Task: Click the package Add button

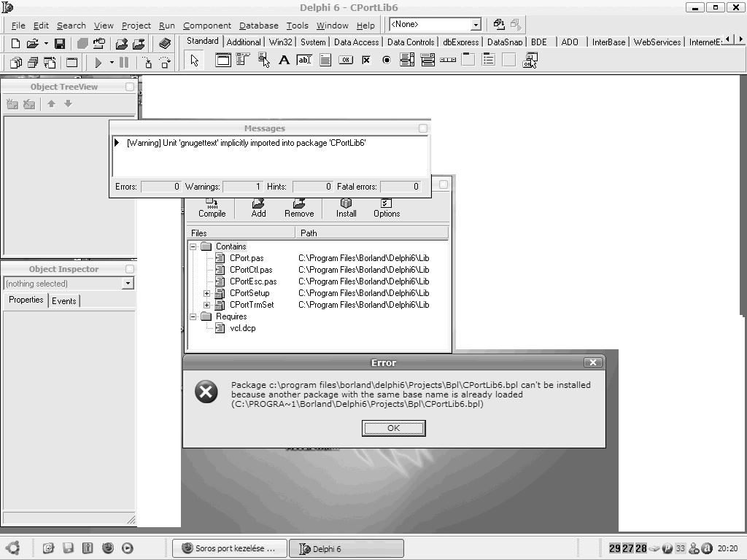Action: click(259, 208)
